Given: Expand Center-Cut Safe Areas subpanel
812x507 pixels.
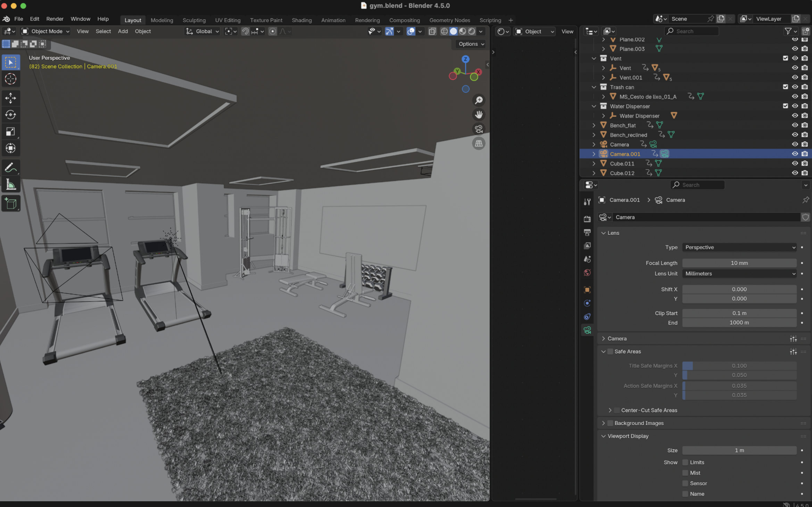Looking at the screenshot, I should (x=610, y=410).
